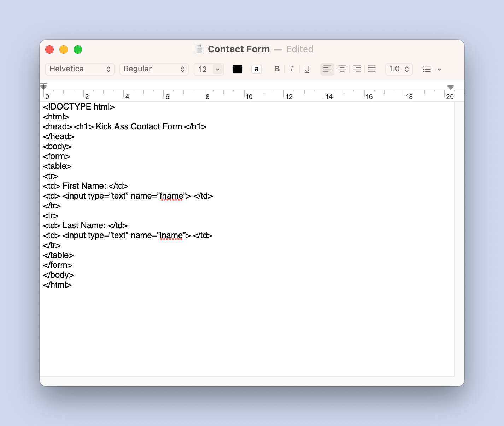This screenshot has width=504, height=426.
Task: Click the document proxy icon in title
Action: [199, 49]
